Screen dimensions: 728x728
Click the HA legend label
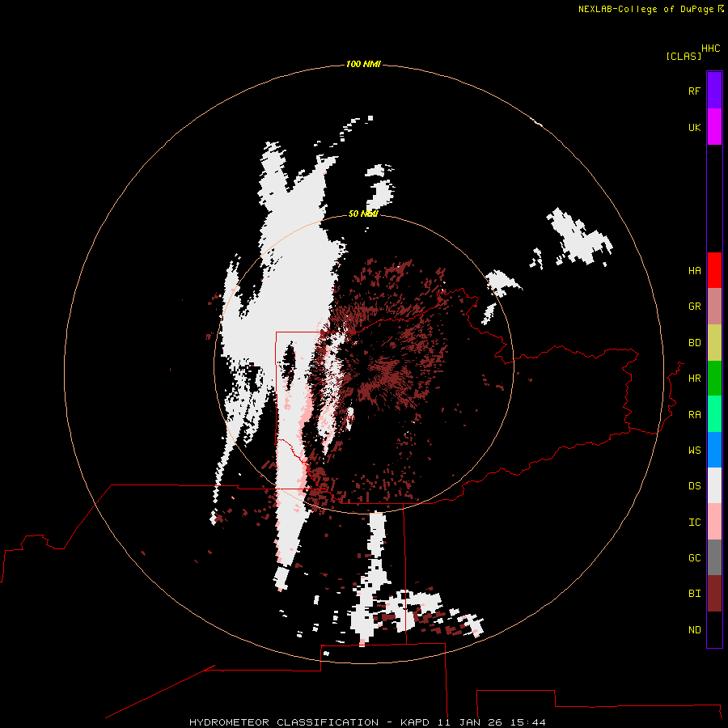(x=694, y=271)
